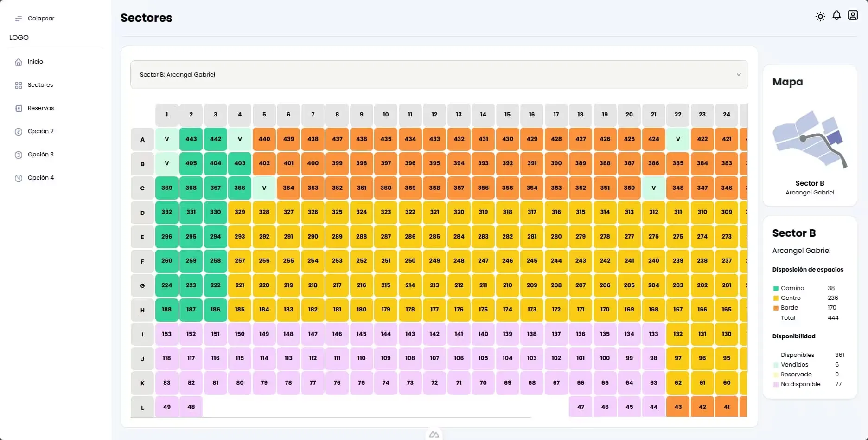Navigate to Opción 2 in the sidebar
Viewport: 868px width, 440px height.
(41, 131)
